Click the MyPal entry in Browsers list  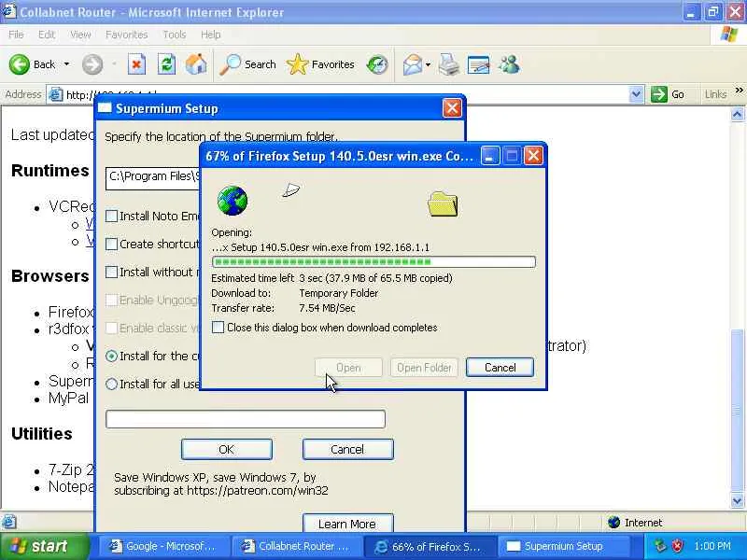click(x=68, y=398)
